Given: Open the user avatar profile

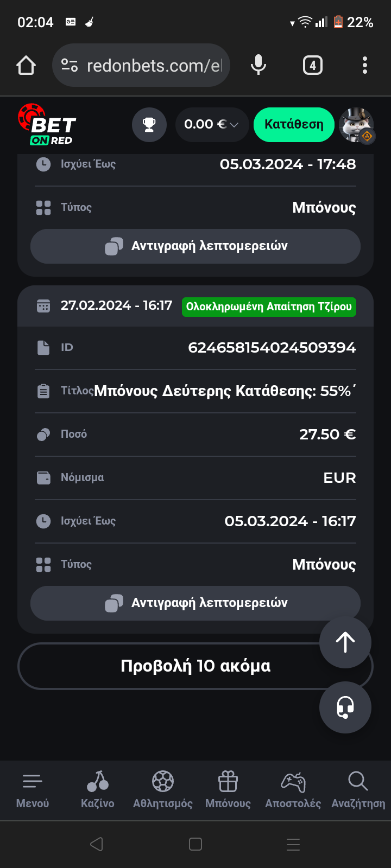Looking at the screenshot, I should 356,125.
